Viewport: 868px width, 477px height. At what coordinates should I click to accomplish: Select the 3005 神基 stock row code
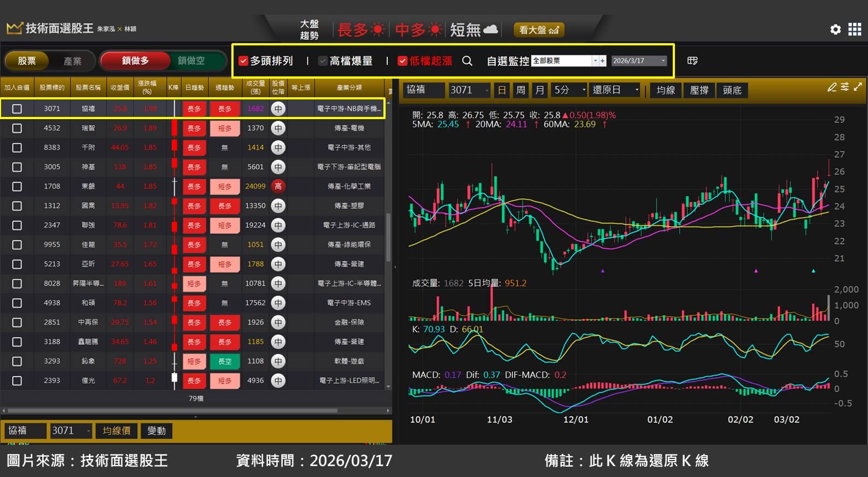point(52,167)
